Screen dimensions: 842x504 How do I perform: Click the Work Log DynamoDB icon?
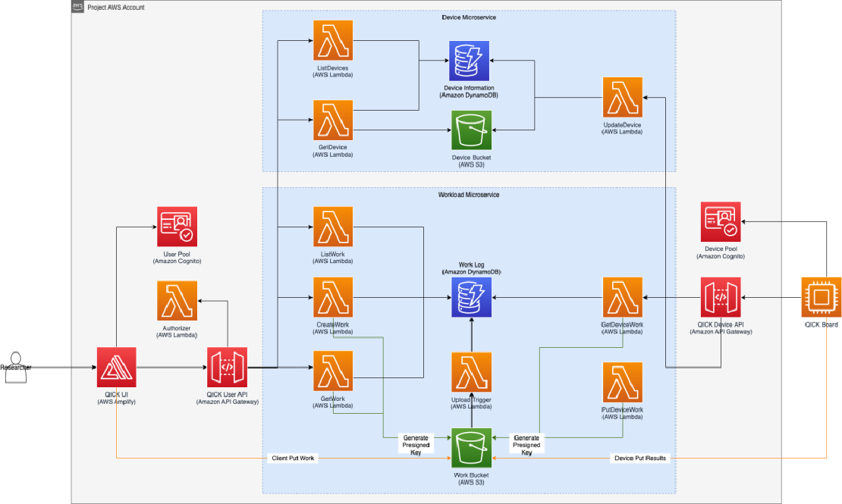pos(472,297)
